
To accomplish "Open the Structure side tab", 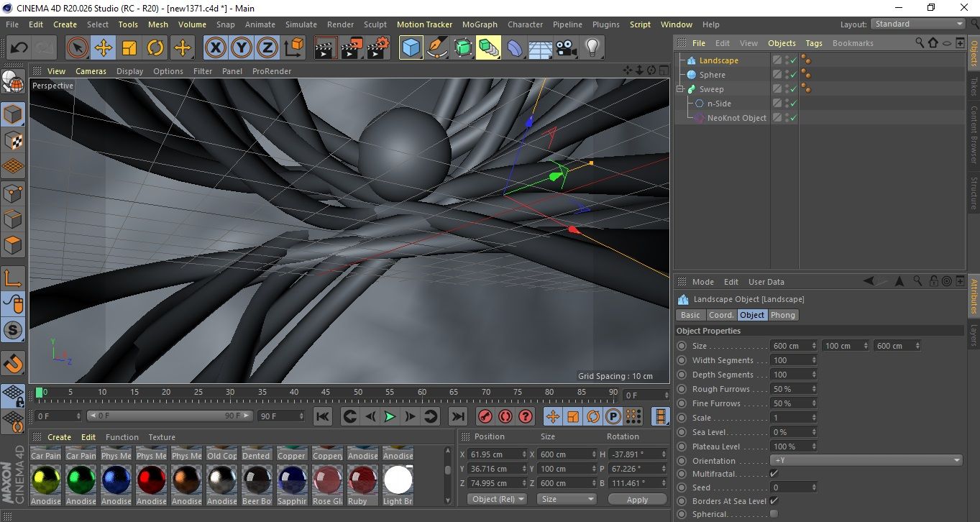I will tap(974, 193).
